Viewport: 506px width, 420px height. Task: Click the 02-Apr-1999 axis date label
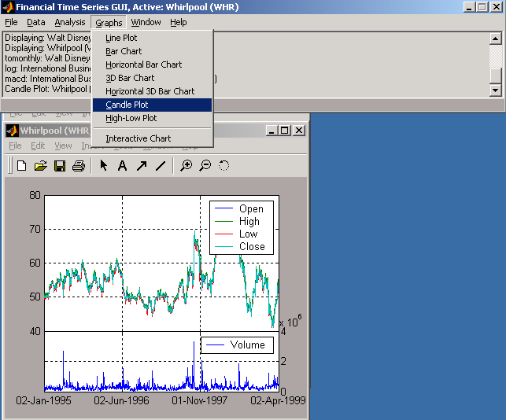coord(278,400)
